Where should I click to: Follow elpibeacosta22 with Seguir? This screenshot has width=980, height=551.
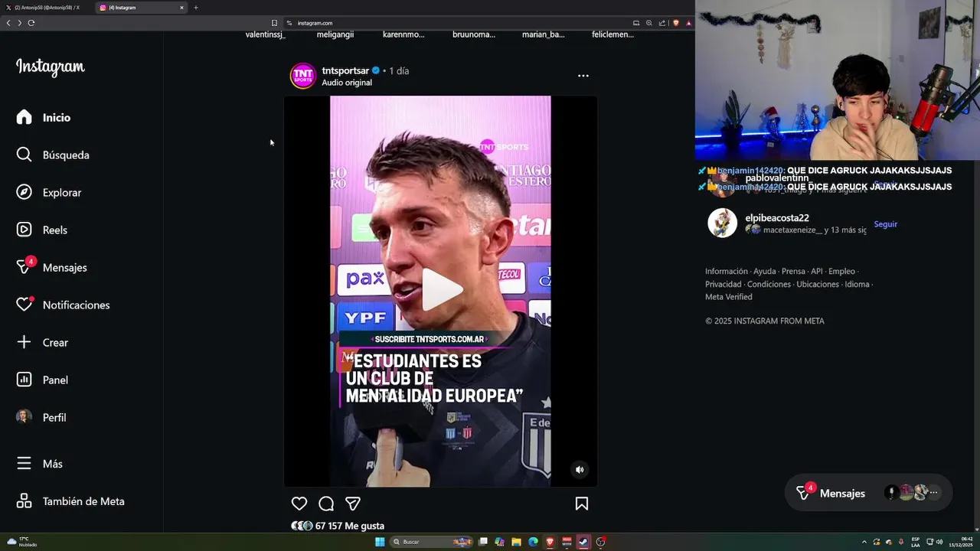886,224
